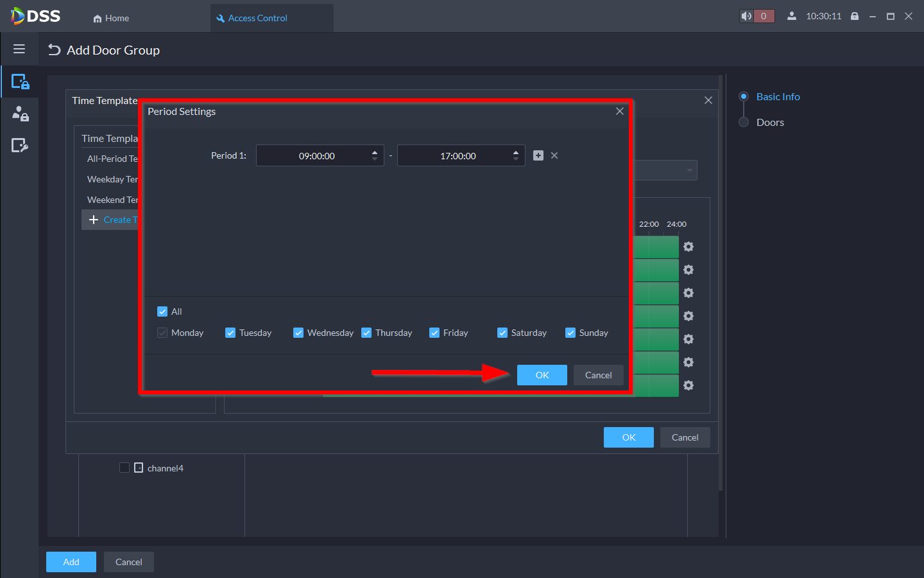Decrease the period end time with down arrow
This screenshot has height=578, width=924.
click(x=516, y=159)
